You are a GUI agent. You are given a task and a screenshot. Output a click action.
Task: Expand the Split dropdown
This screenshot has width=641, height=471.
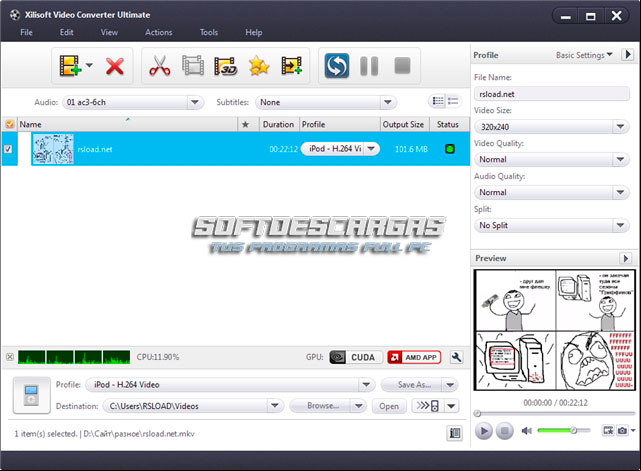click(x=620, y=225)
